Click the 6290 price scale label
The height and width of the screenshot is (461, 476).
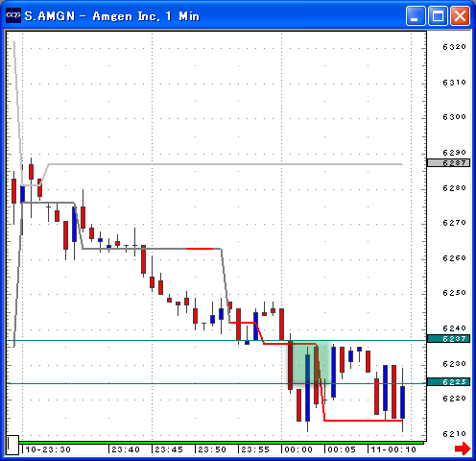point(454,153)
